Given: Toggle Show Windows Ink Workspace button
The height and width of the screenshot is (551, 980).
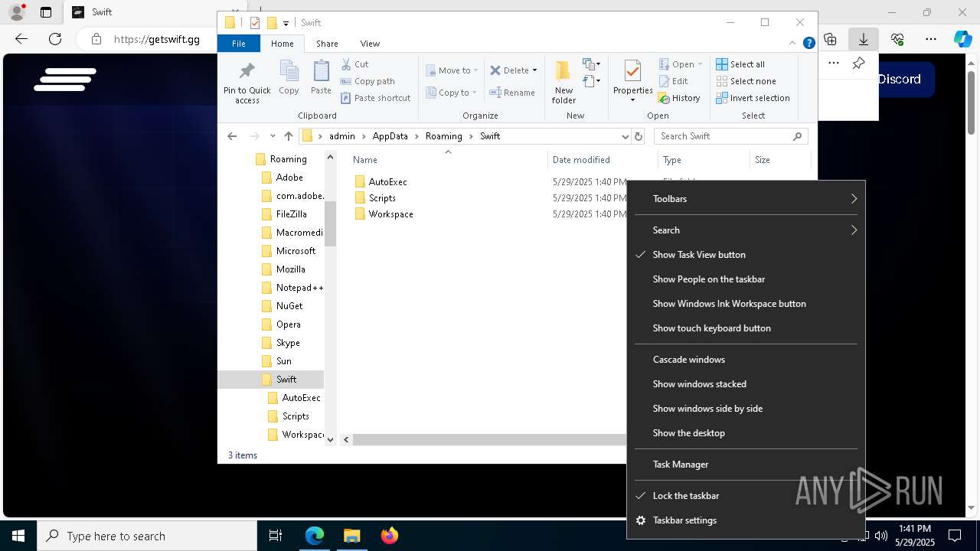Looking at the screenshot, I should [746, 304].
